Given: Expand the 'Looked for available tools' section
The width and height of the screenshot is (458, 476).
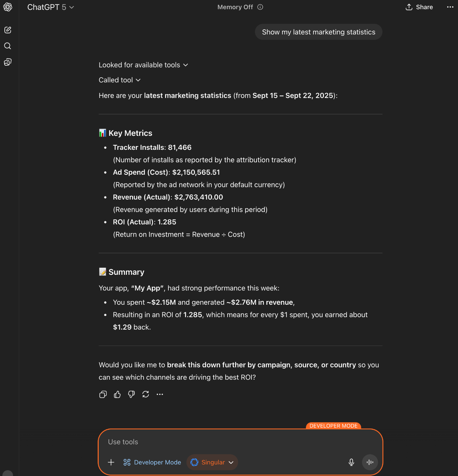Looking at the screenshot, I should tap(143, 65).
